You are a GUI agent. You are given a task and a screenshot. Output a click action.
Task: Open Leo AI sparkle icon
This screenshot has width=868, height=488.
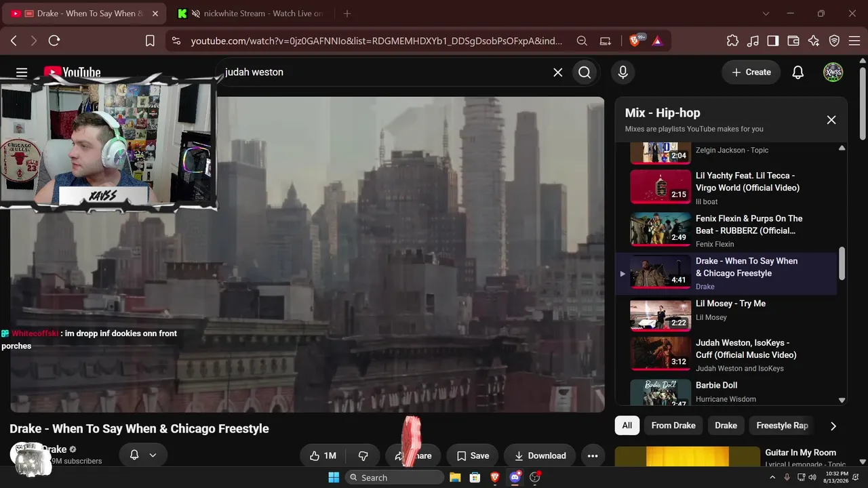(x=814, y=41)
